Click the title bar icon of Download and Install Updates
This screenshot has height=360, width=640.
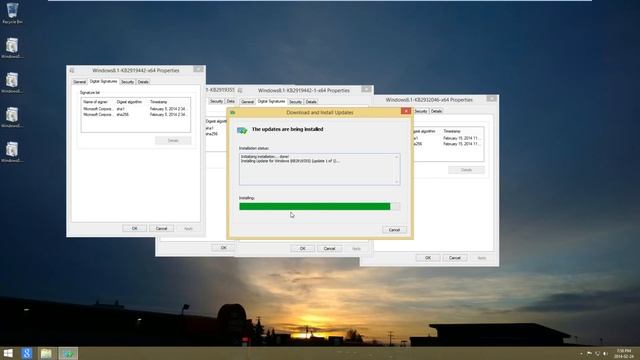[x=233, y=112]
